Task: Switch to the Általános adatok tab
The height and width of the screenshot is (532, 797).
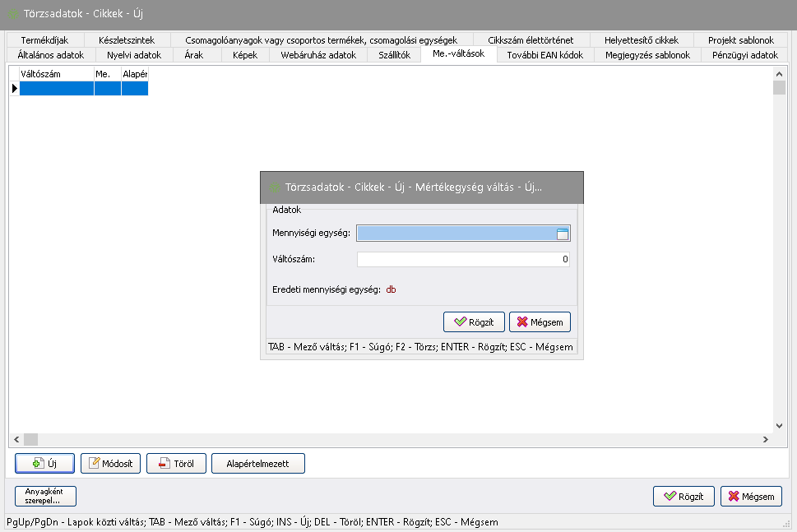Action: [x=51, y=55]
